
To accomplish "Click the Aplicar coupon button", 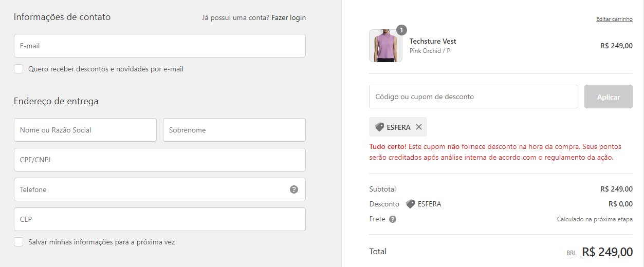I will click(609, 97).
